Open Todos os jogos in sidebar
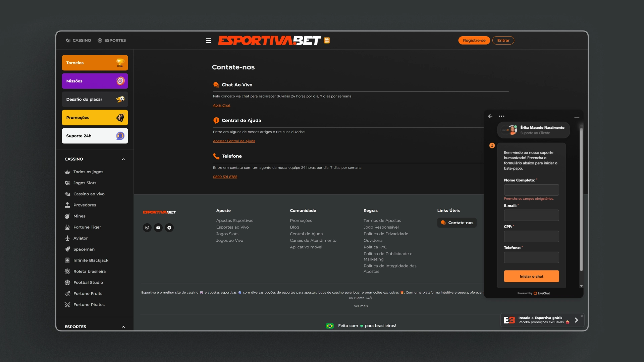The image size is (644, 362). 88,172
